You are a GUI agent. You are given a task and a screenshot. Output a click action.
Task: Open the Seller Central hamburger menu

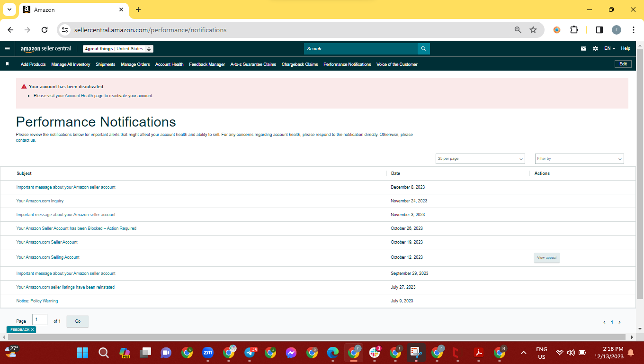pos(7,48)
